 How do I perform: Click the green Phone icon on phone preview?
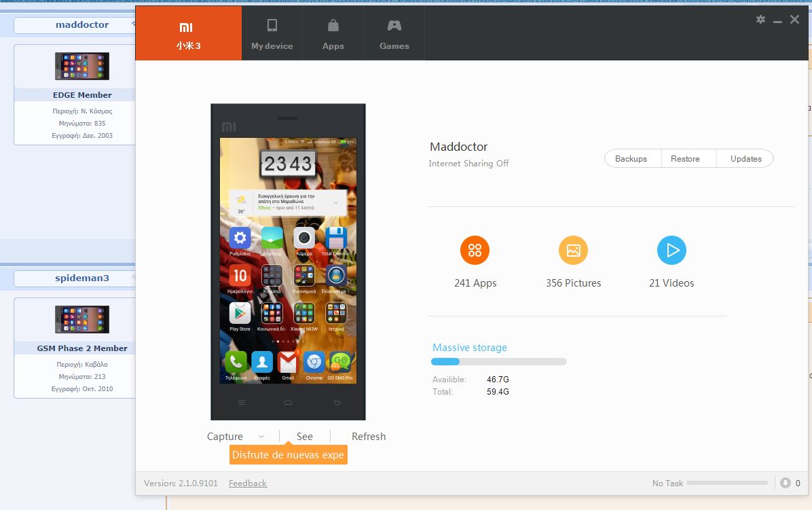pos(236,362)
